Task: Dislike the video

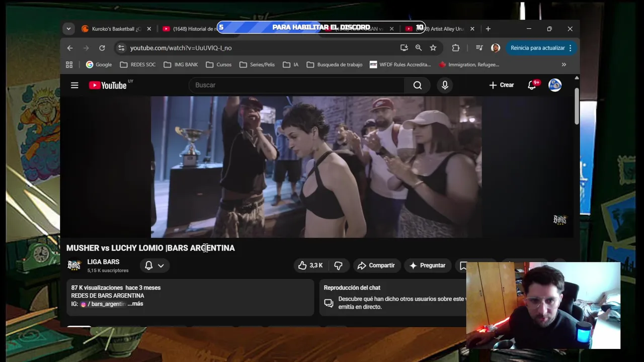Action: [339, 265]
